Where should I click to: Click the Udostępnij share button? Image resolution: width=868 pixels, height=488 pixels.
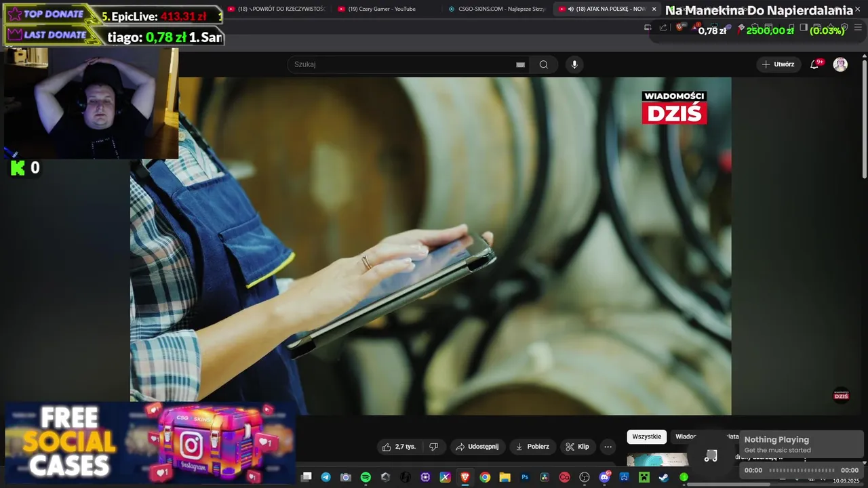pos(477,447)
